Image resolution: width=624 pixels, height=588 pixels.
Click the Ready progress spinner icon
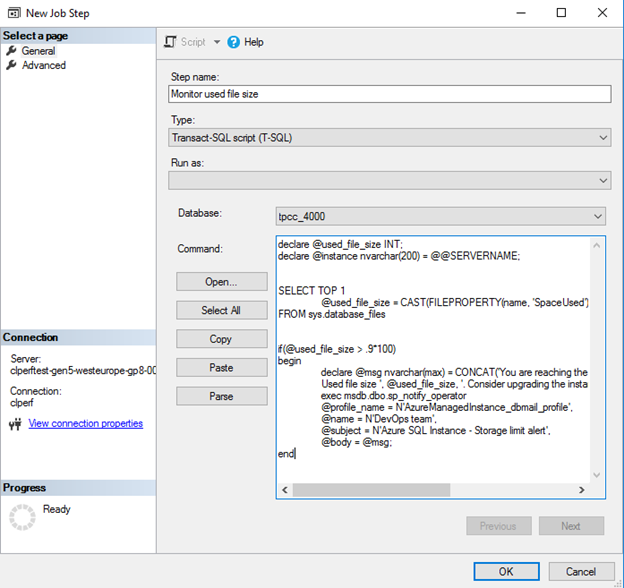(22, 517)
